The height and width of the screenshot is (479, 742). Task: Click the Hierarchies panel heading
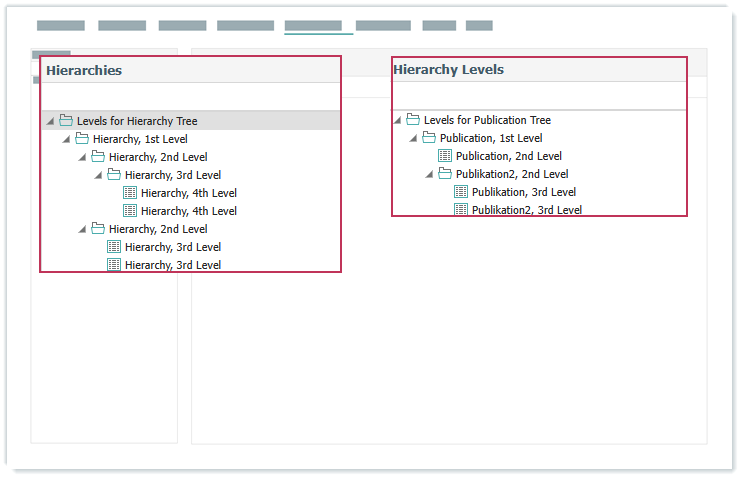point(84,70)
